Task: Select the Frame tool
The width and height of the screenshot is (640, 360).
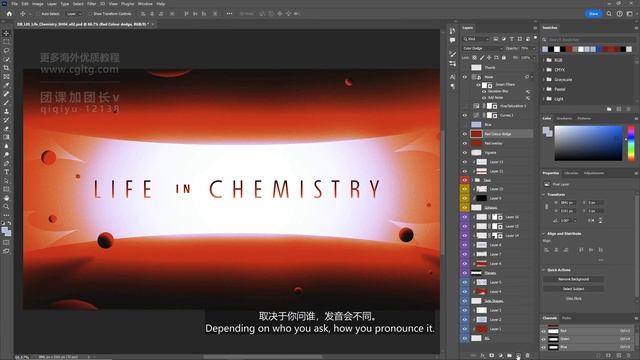Action: click(6, 77)
